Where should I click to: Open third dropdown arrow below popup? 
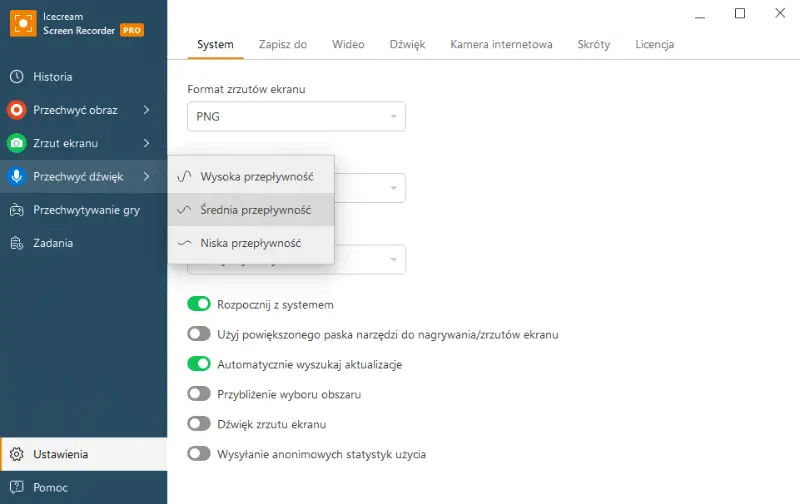click(x=393, y=260)
